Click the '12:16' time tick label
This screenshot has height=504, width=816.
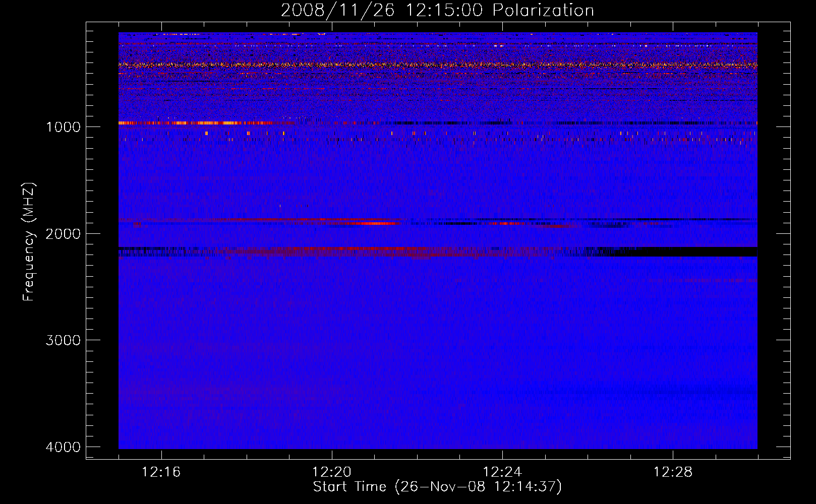pyautogui.click(x=161, y=472)
